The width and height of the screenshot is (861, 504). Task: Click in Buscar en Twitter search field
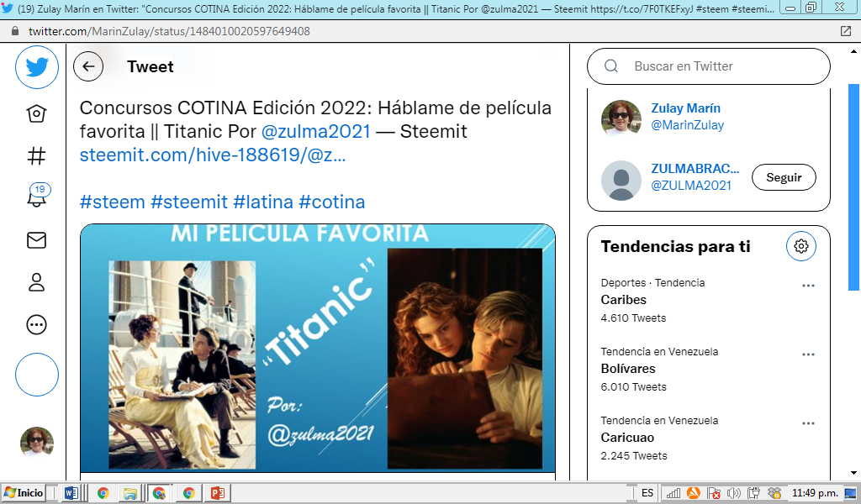pyautogui.click(x=708, y=66)
